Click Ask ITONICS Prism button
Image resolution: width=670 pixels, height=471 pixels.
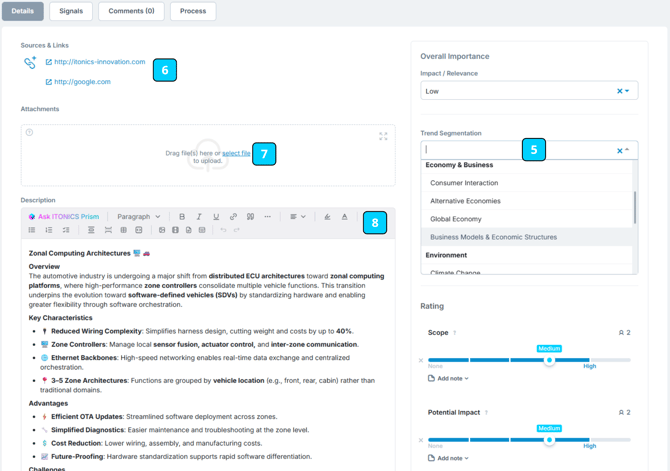coord(64,217)
